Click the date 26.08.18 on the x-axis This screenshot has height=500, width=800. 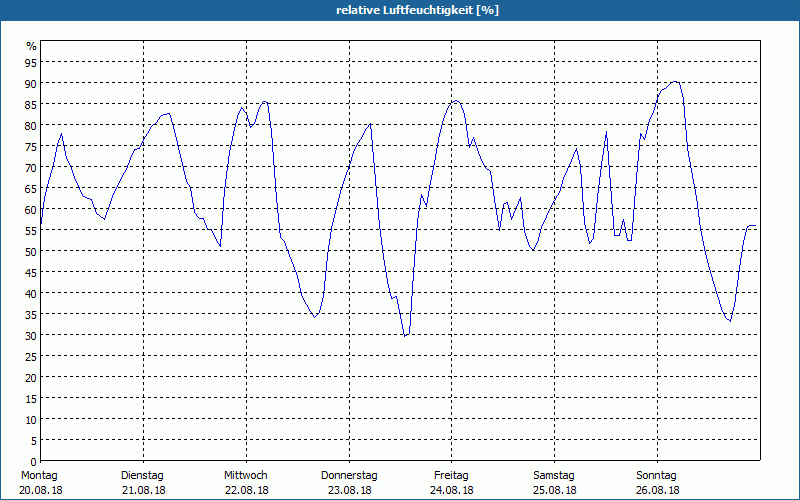pos(657,490)
